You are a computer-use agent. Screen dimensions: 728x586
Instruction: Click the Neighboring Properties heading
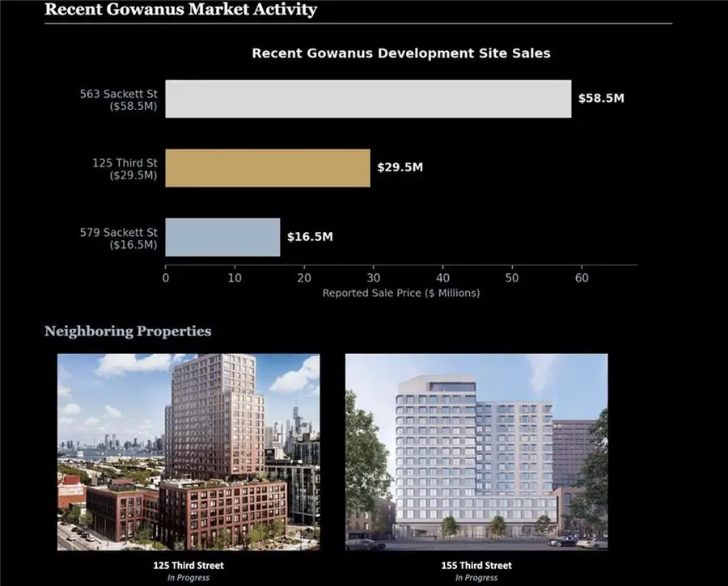pos(128,331)
